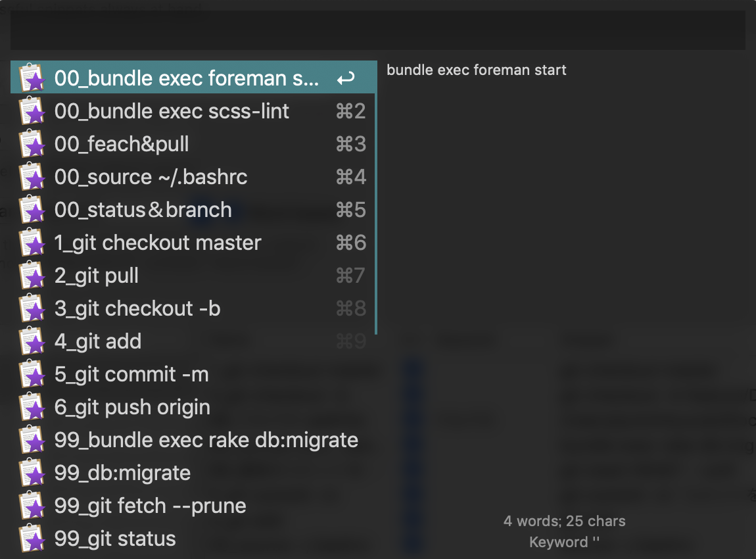
Task: Select the 3_git checkout -b snippet
Action: pyautogui.click(x=137, y=308)
